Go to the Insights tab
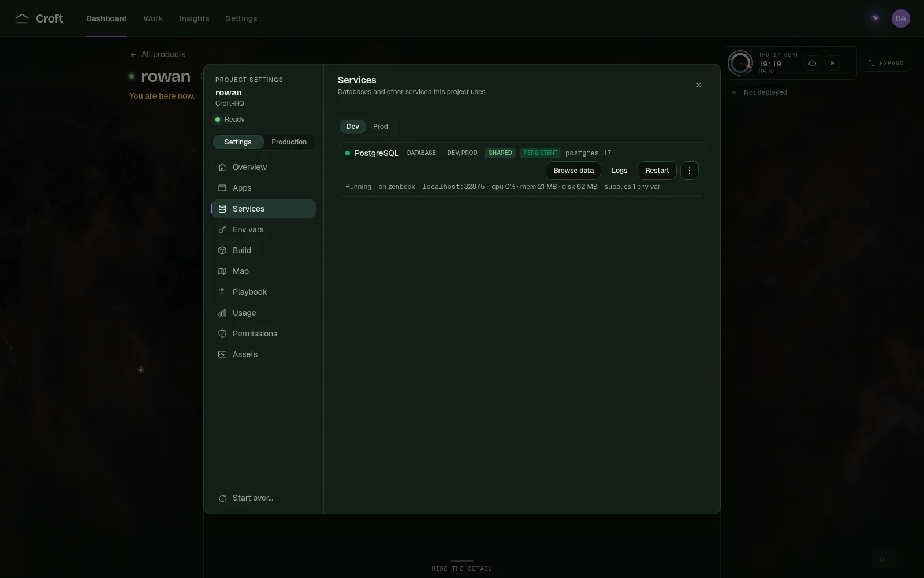Viewport: 924px width, 578px height. [194, 18]
